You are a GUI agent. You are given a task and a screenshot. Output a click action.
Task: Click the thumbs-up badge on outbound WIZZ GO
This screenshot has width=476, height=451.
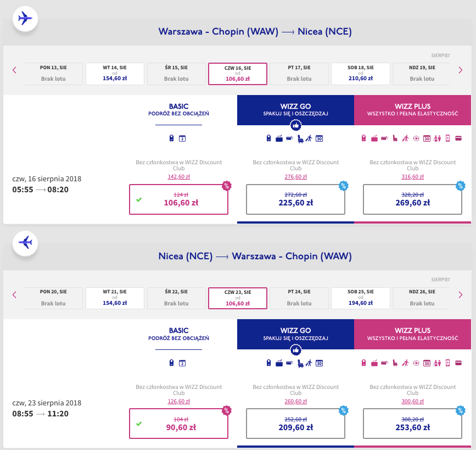coord(295,125)
